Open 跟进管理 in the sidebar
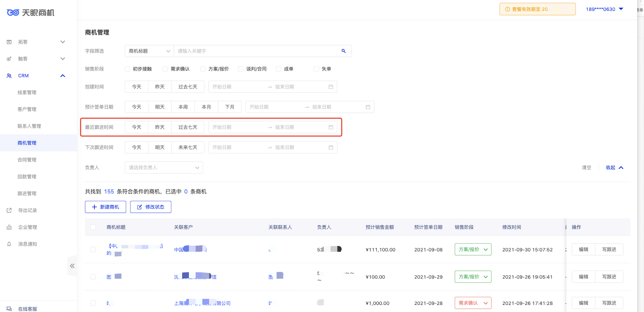 click(27, 193)
